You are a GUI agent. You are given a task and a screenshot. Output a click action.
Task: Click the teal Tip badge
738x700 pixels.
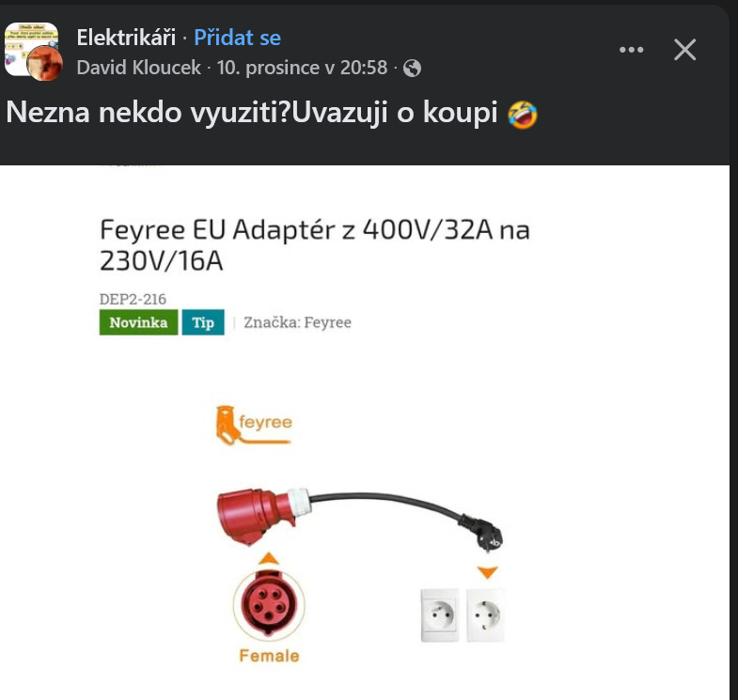click(203, 322)
